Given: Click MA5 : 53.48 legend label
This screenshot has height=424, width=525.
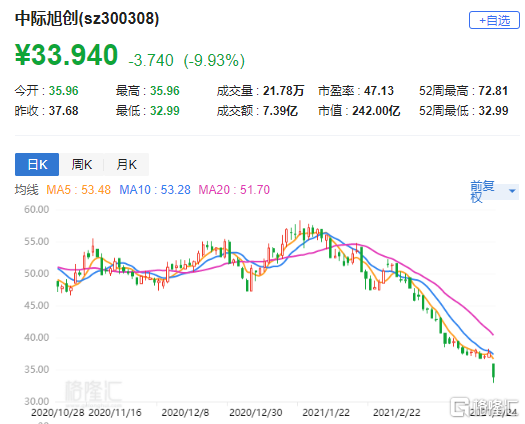Looking at the screenshot, I should coord(78,190).
